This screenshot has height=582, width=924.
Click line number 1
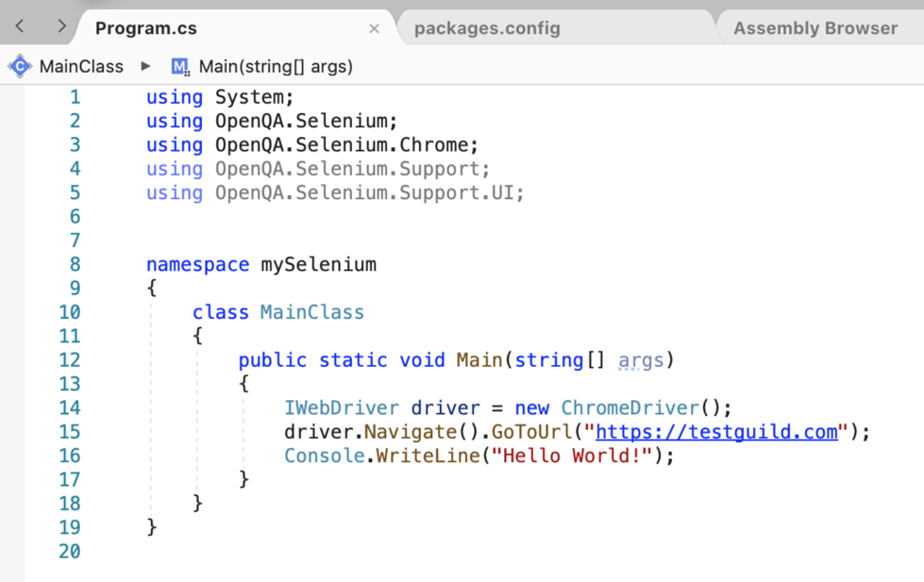click(75, 97)
